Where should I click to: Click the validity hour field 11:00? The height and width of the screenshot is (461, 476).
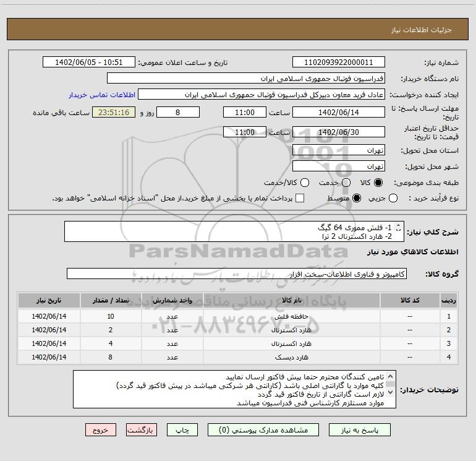(245, 132)
